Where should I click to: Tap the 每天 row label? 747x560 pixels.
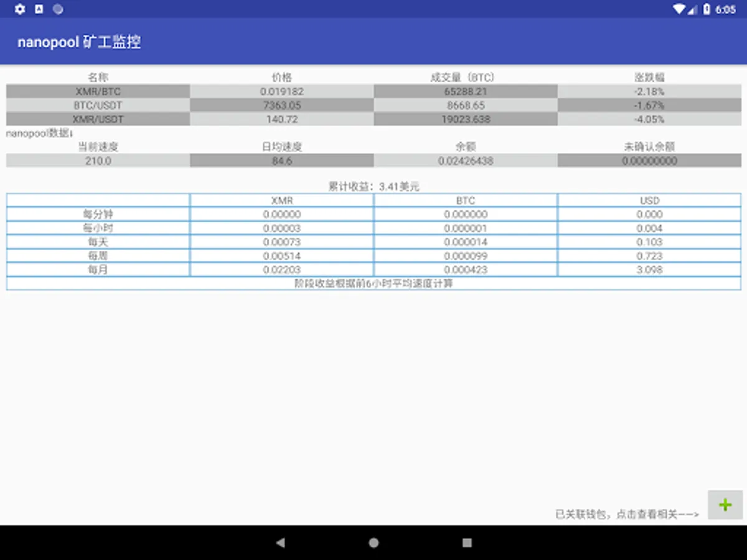(98, 241)
